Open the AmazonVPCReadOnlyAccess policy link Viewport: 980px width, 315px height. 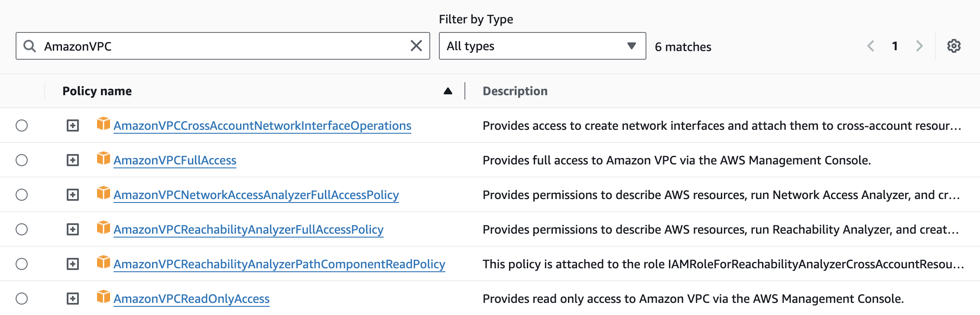coord(191,299)
